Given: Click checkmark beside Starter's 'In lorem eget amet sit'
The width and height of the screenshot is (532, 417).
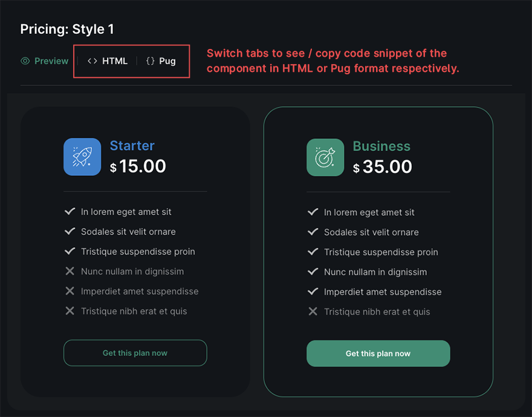Looking at the screenshot, I should [x=70, y=212].
